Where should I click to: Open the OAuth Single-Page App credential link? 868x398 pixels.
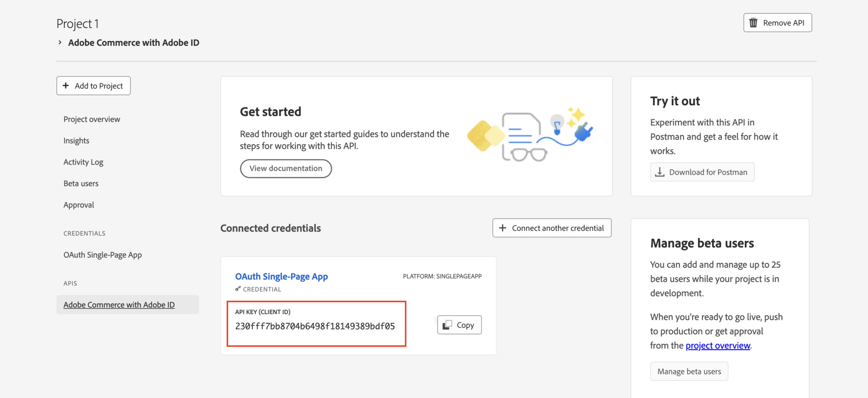click(x=281, y=277)
